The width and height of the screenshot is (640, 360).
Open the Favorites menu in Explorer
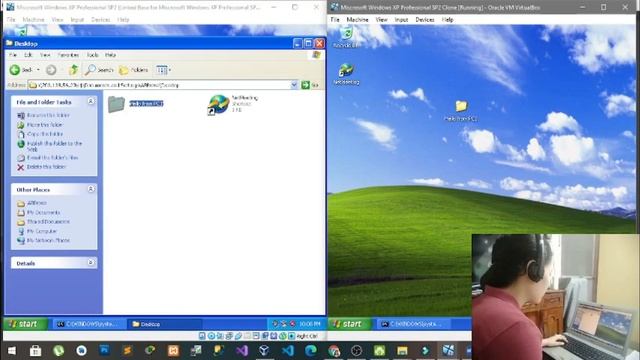click(x=68, y=55)
